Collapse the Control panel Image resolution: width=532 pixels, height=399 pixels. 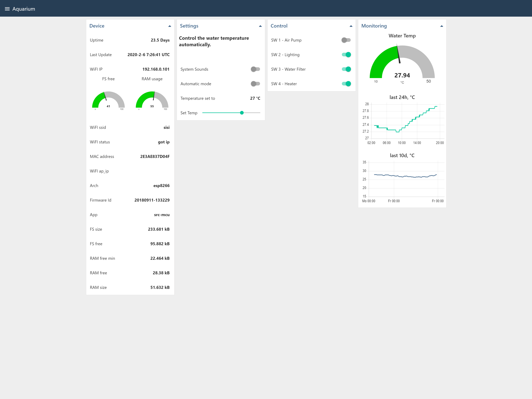[351, 26]
